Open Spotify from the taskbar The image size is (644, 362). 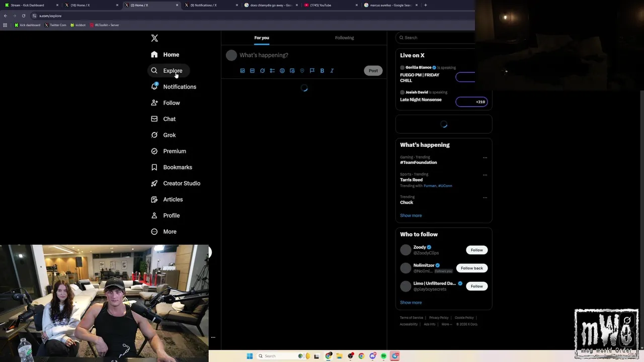click(383, 356)
